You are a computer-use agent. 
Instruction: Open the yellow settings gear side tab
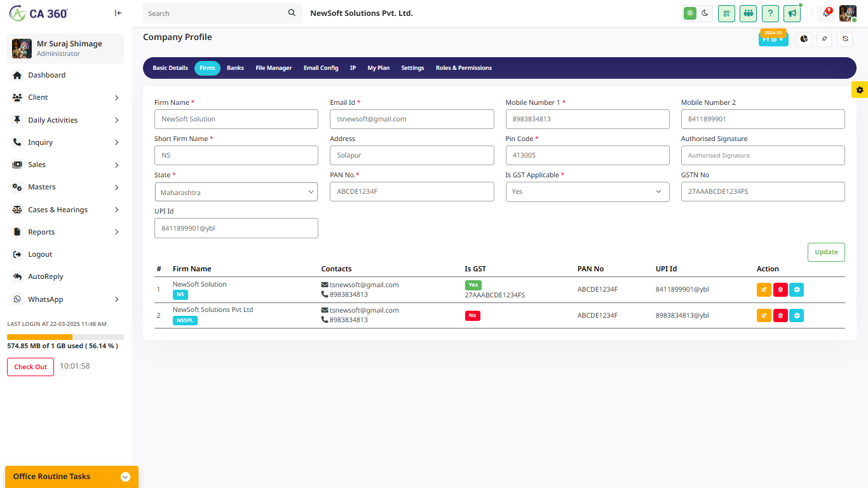point(860,90)
